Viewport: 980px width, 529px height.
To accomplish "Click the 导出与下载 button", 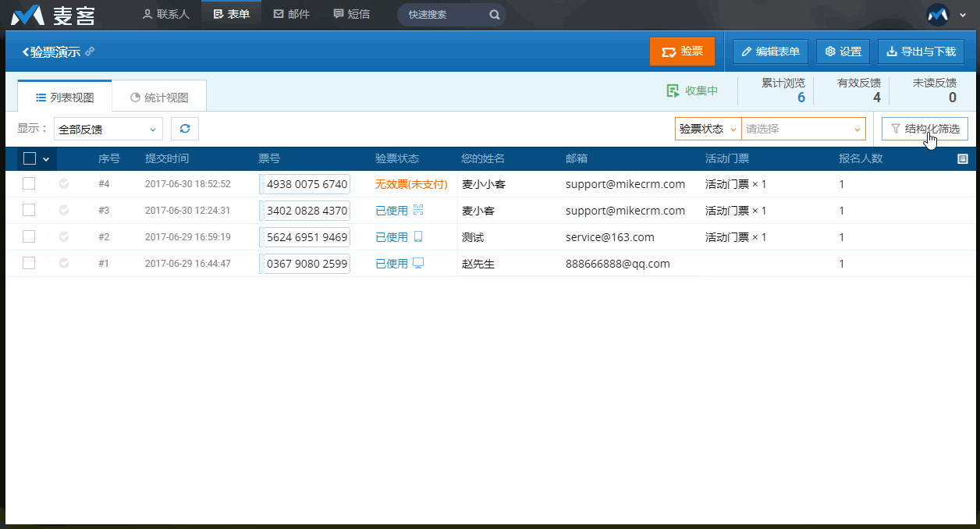I will tap(921, 51).
